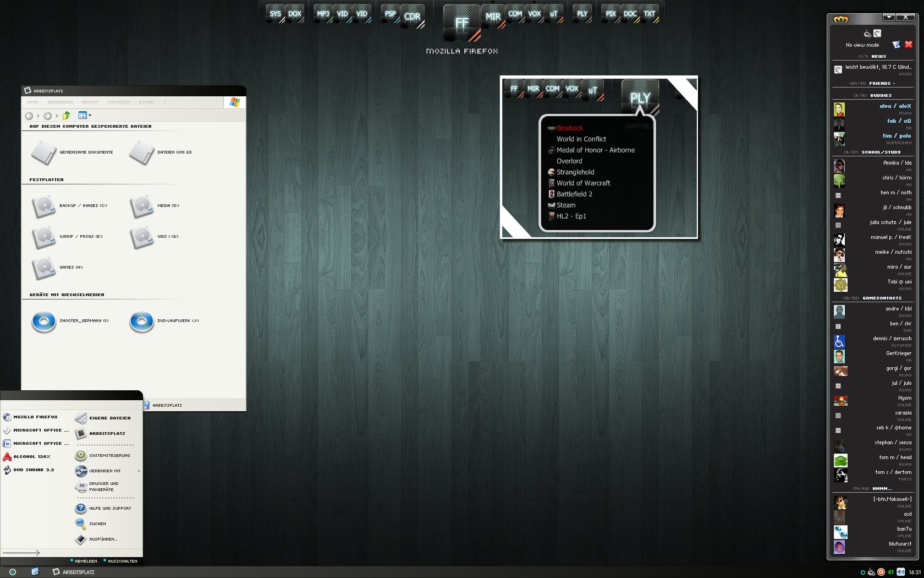924x578 pixels.
Task: Open the DOX icon in the top dock
Action: 295,14
